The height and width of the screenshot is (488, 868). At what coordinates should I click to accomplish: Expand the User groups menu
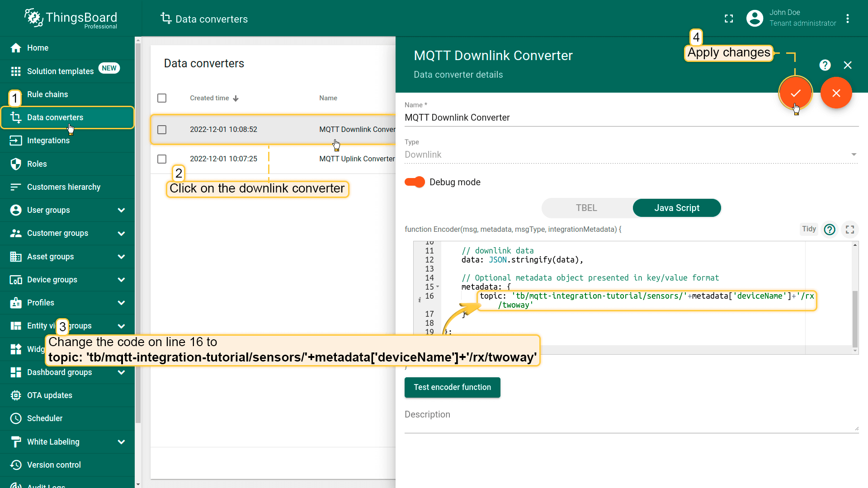point(121,210)
